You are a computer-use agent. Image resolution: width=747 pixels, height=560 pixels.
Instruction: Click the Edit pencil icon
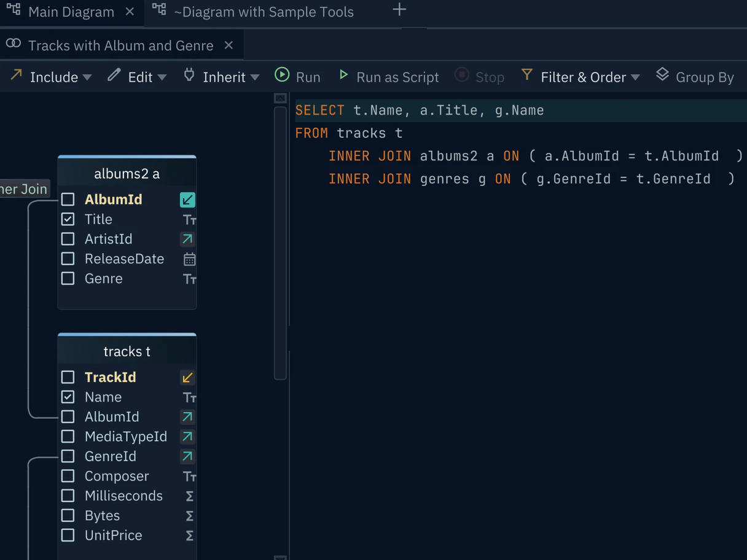(114, 75)
